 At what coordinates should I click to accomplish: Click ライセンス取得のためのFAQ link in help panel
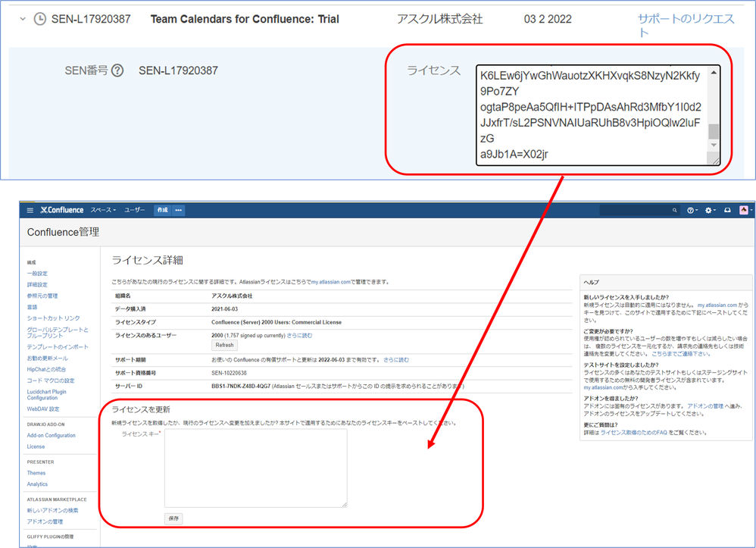coord(633,433)
